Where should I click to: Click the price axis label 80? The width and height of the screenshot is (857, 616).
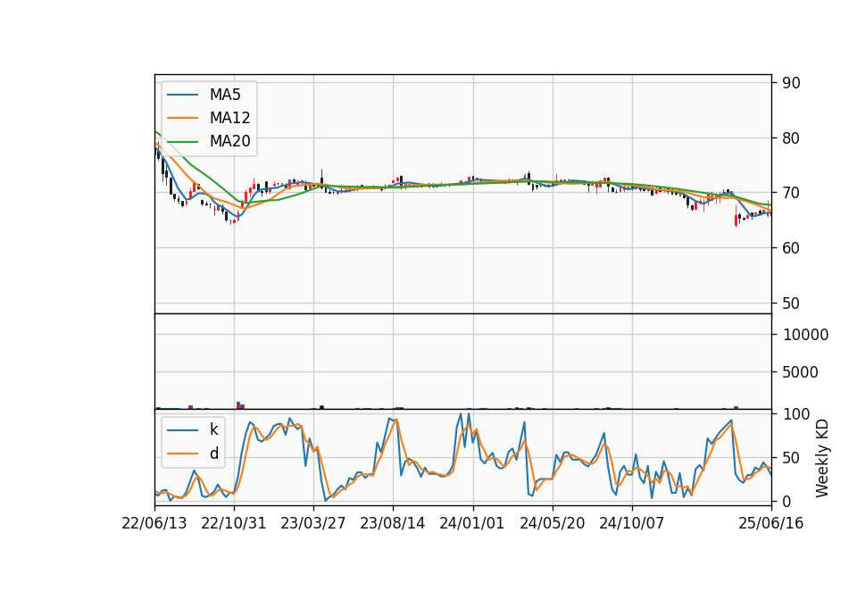point(792,138)
